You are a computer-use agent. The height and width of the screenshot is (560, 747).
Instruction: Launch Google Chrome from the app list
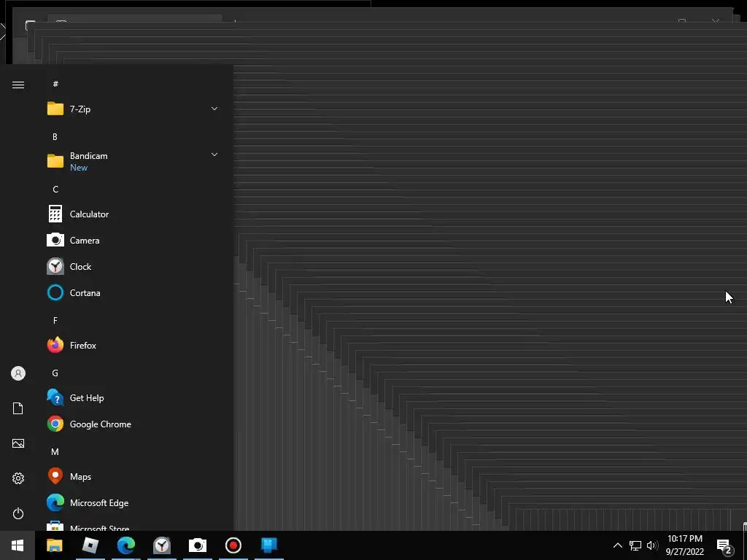[x=133, y=424]
